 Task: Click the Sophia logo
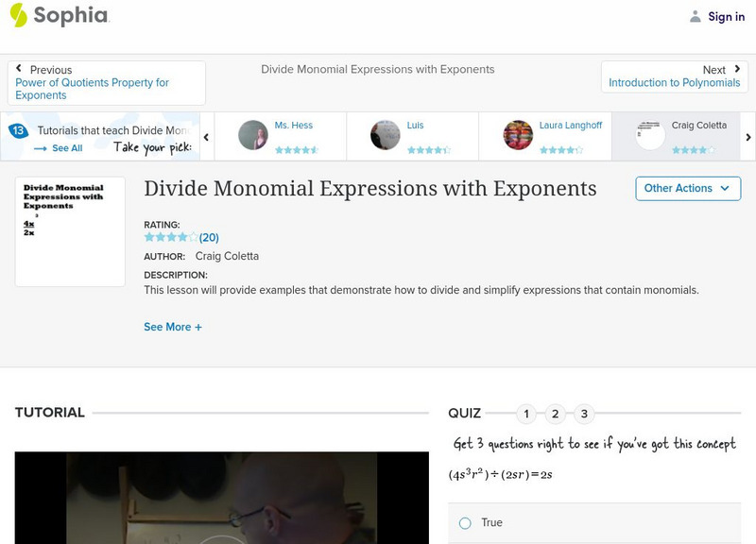pyautogui.click(x=59, y=15)
